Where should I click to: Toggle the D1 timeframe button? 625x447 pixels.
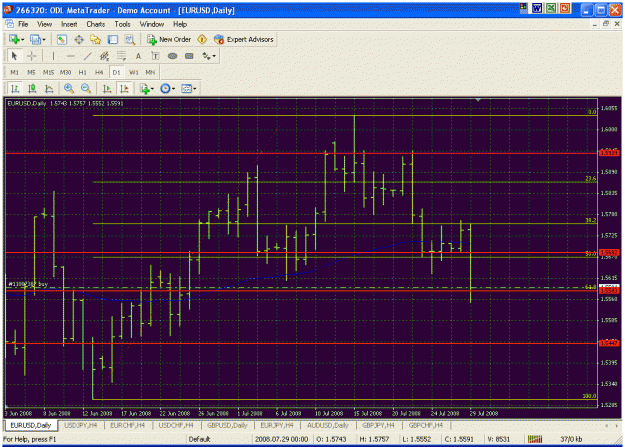click(116, 72)
